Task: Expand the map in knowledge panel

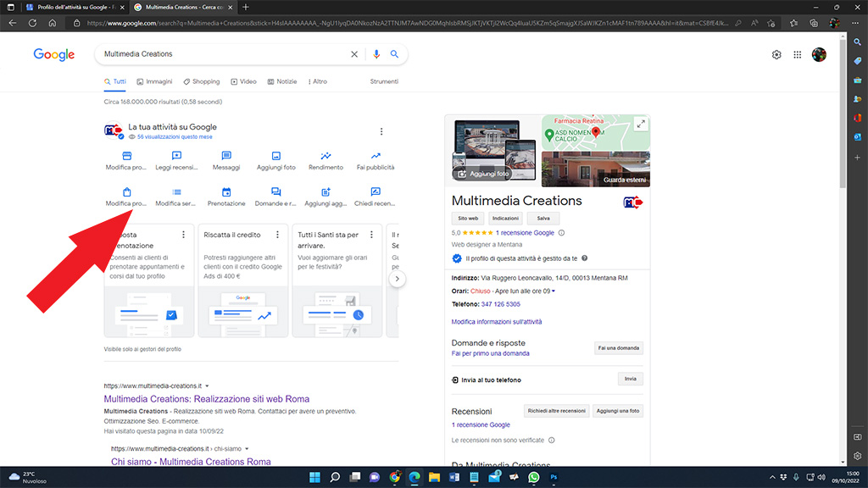Action: click(x=641, y=124)
